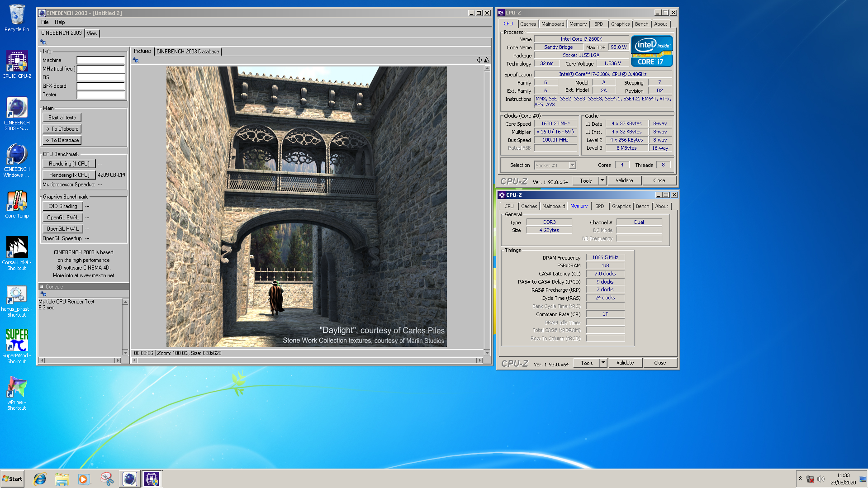Open CINEBENCH 2003 - S... desktop shortcut
Screen dimensions: 868x488
coord(17,114)
